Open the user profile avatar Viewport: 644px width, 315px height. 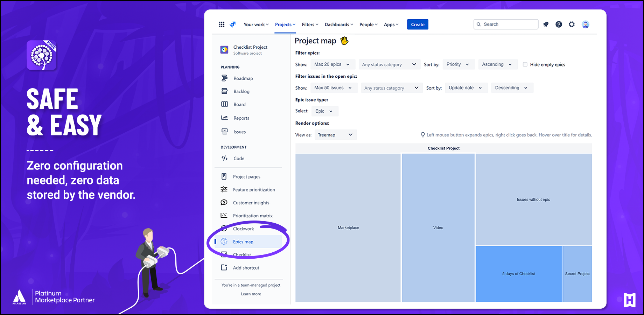pos(585,24)
